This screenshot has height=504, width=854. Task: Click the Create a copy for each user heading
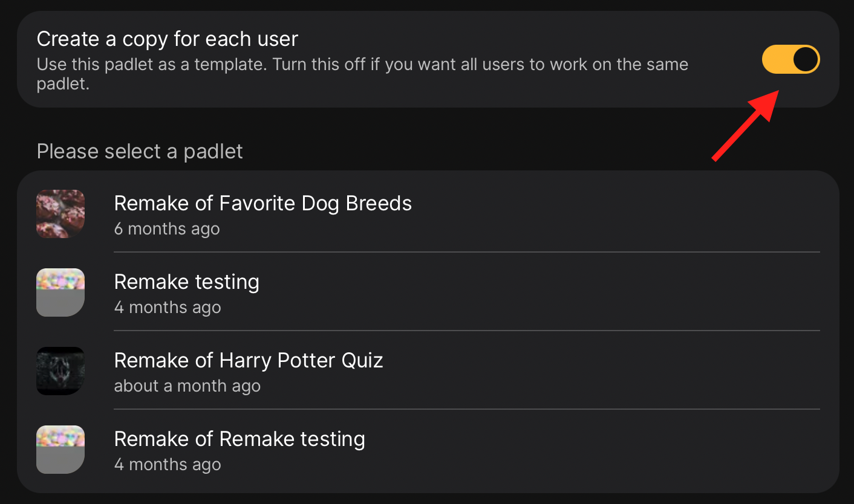(168, 39)
